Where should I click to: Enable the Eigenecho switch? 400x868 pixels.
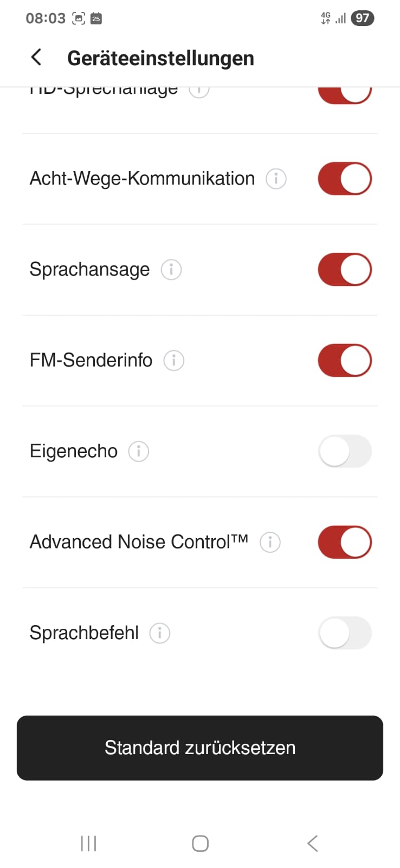click(x=345, y=451)
